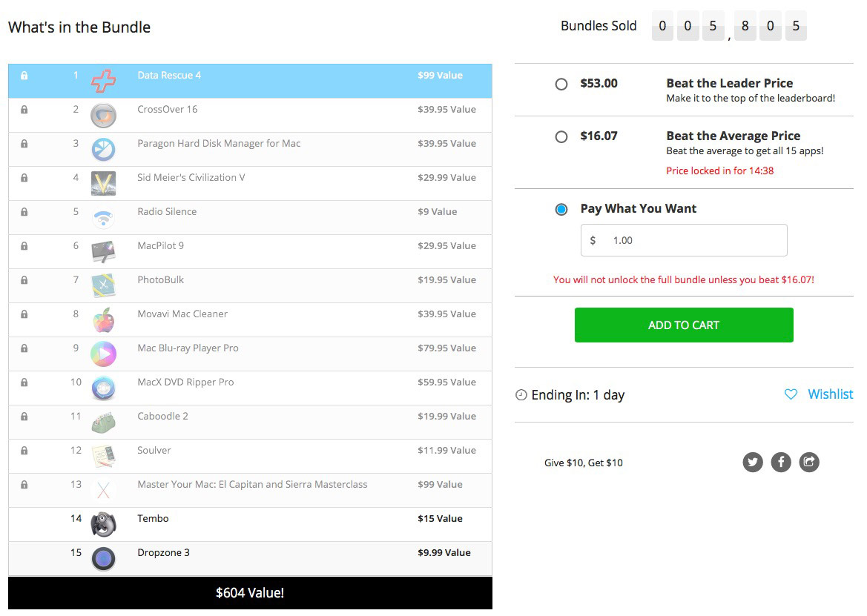
Task: Click the Beat the Average Price heading
Action: click(x=734, y=136)
